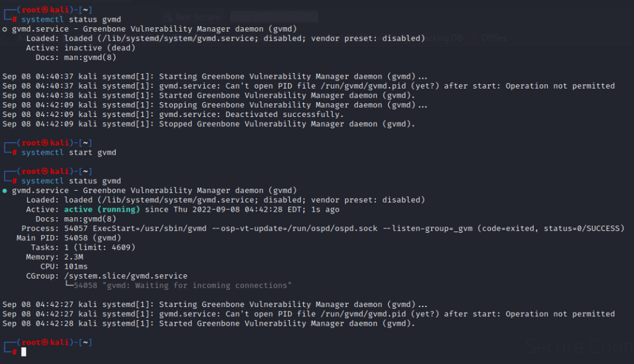Click the 'Waiting for incoming connections' process line
This screenshot has height=364, width=634.
pos(183,285)
